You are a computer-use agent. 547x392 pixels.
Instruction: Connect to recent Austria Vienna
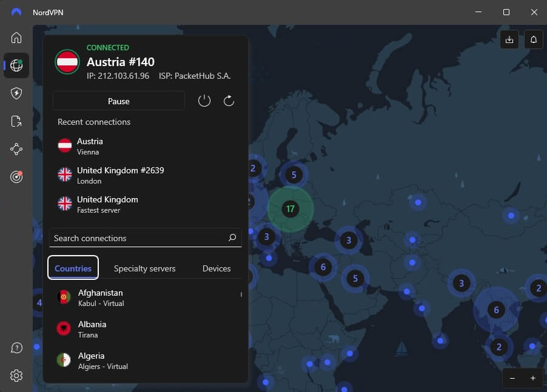tap(146, 147)
